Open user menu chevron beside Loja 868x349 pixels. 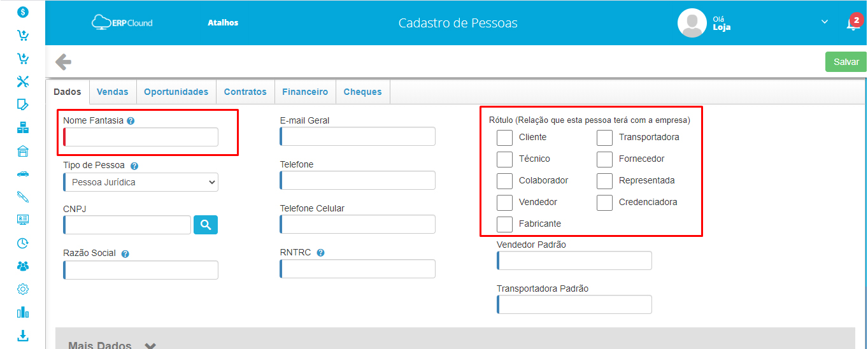pyautogui.click(x=825, y=22)
